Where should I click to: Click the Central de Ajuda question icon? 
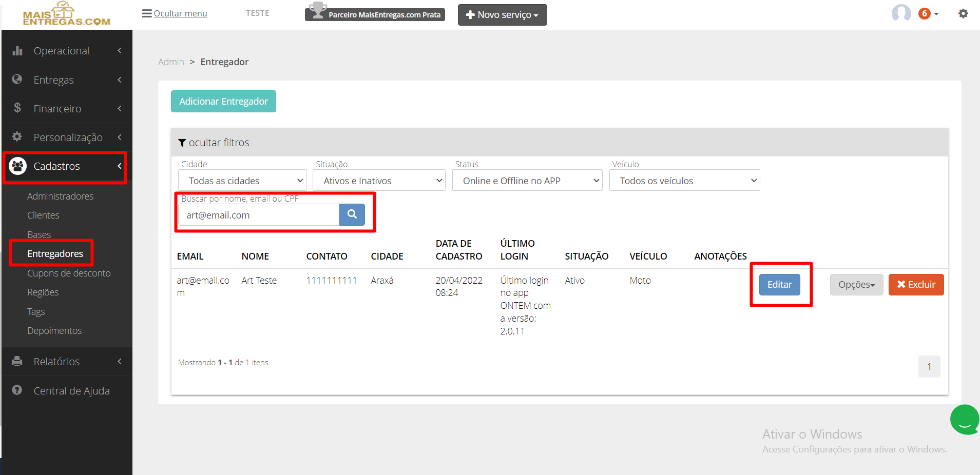pos(17,390)
